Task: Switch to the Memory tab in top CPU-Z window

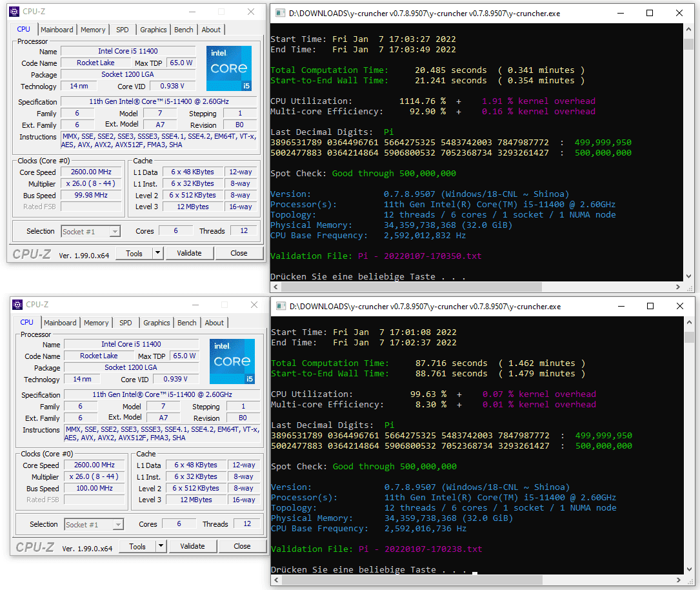Action: (x=93, y=30)
